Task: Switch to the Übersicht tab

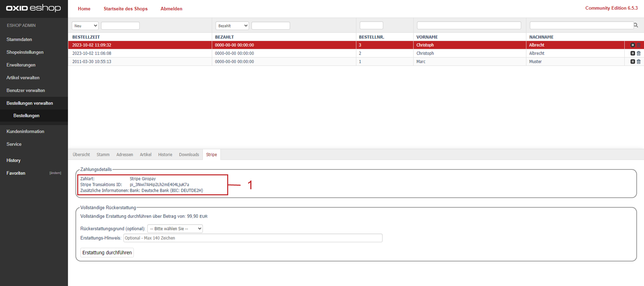Action: [81, 155]
